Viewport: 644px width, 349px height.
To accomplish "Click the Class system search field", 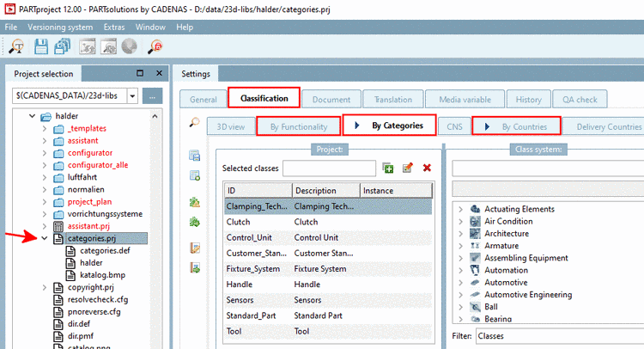I will pyautogui.click(x=548, y=168).
